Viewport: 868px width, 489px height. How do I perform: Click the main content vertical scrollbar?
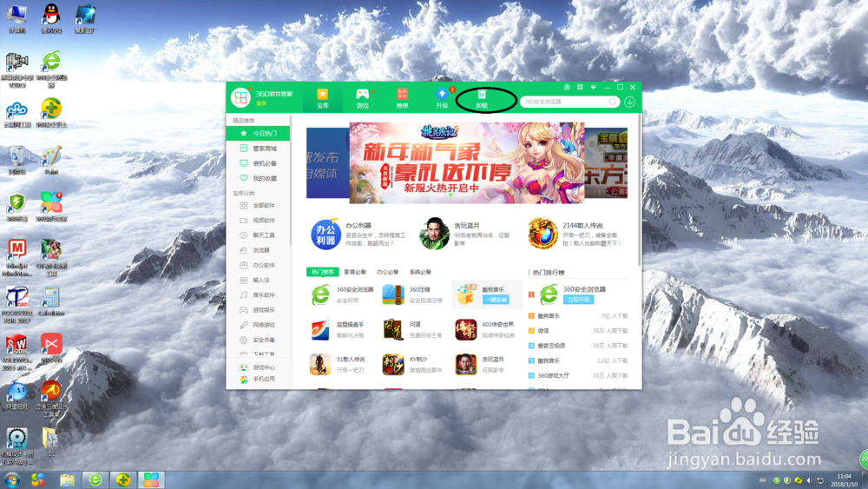[x=640, y=191]
